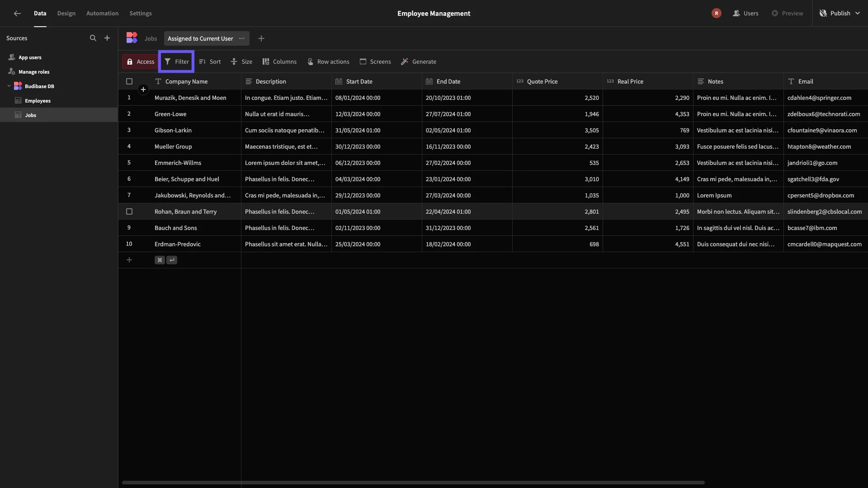Add a new source with plus icon
868x488 pixels.
tap(107, 38)
